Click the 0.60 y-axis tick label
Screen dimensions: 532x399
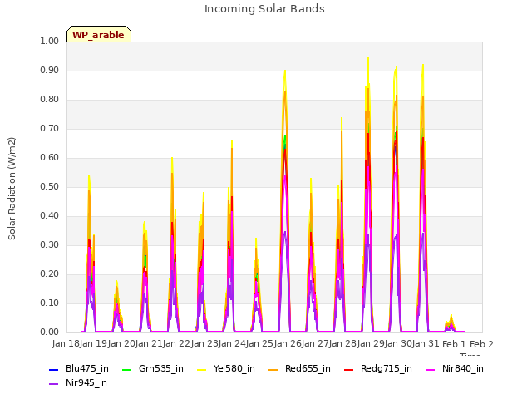pyautogui.click(x=50, y=158)
